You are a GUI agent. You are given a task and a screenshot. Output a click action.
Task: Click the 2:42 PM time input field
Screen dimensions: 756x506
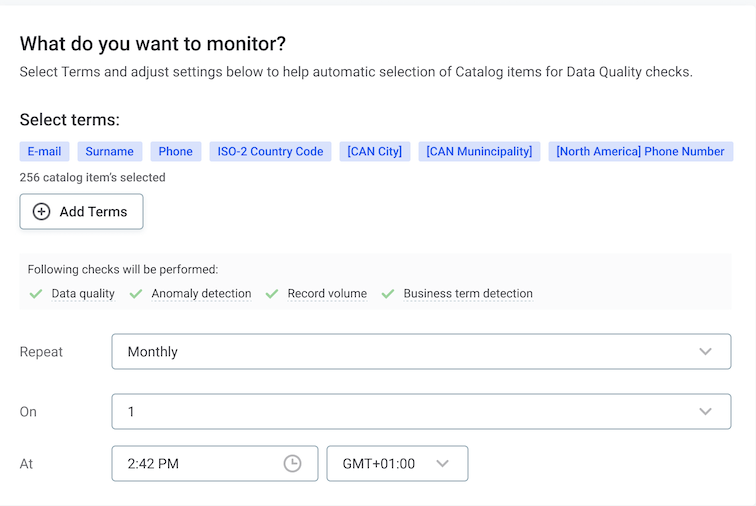(x=200, y=464)
